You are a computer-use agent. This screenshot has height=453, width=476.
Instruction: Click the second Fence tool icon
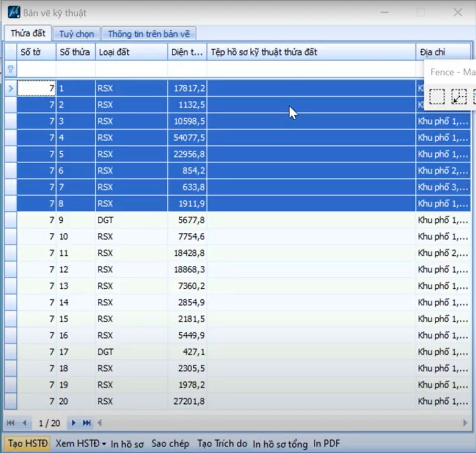pos(459,97)
